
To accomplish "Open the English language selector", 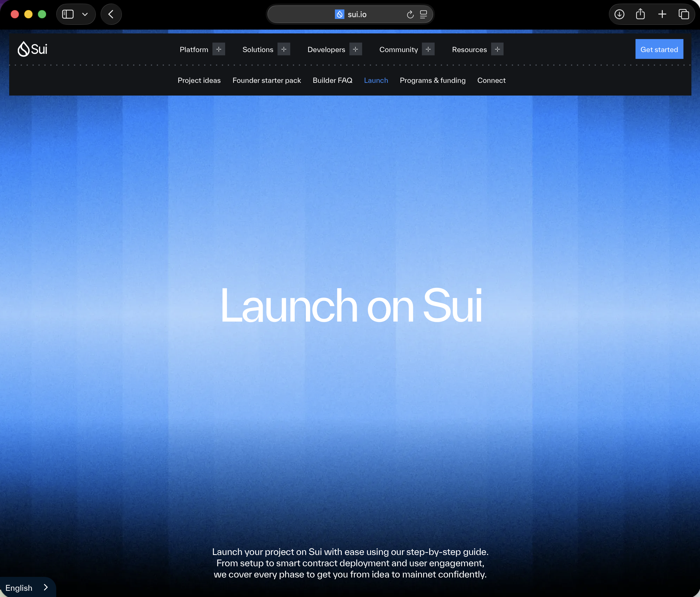I will pos(27,588).
